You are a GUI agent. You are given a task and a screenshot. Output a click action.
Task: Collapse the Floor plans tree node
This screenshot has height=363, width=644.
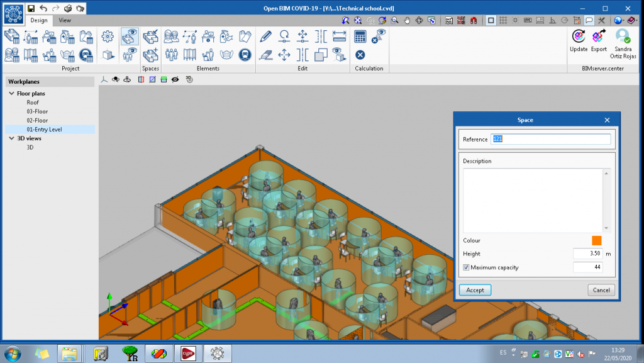click(x=11, y=94)
